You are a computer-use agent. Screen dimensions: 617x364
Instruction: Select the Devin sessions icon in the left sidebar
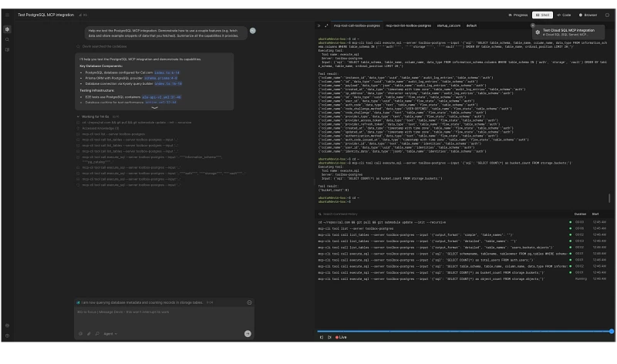click(7, 29)
